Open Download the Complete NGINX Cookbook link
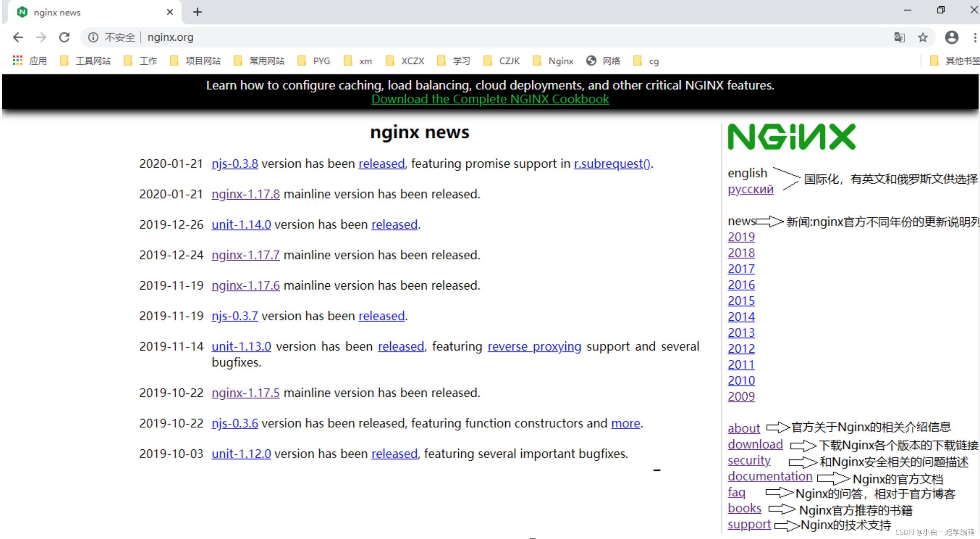980x539 pixels. 490,99
